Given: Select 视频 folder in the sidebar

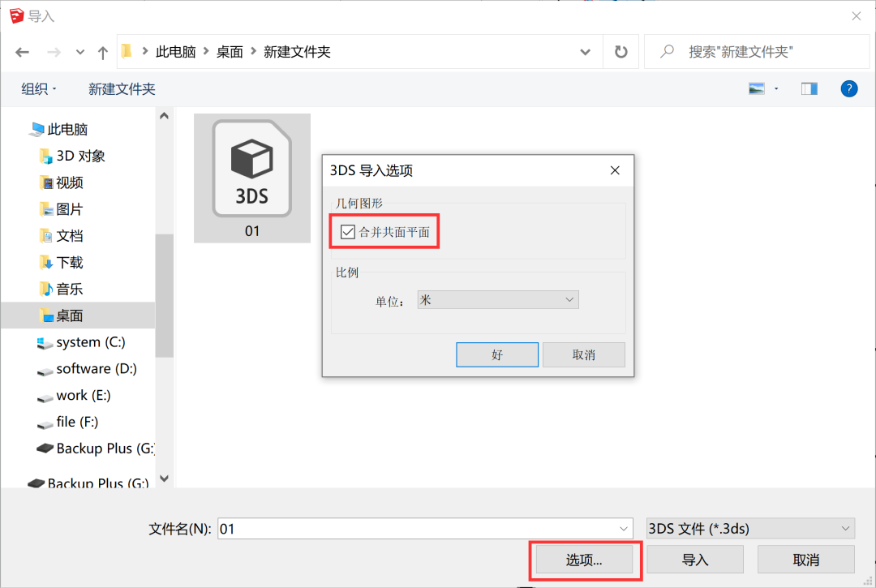Looking at the screenshot, I should tap(61, 182).
